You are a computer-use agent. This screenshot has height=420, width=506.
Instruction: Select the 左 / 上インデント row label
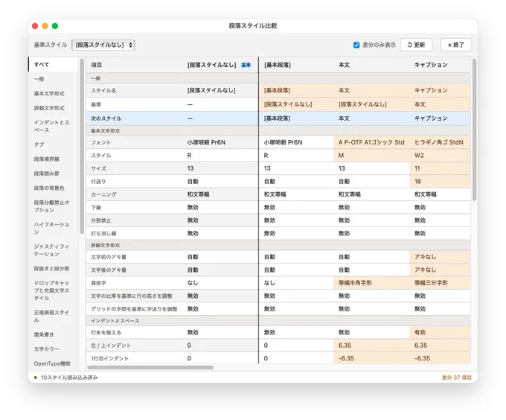(111, 346)
